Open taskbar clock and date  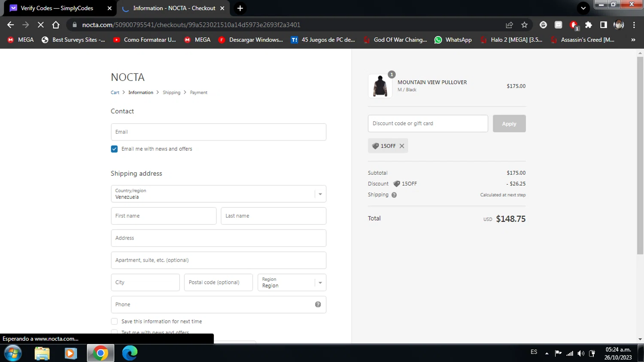[618, 353]
